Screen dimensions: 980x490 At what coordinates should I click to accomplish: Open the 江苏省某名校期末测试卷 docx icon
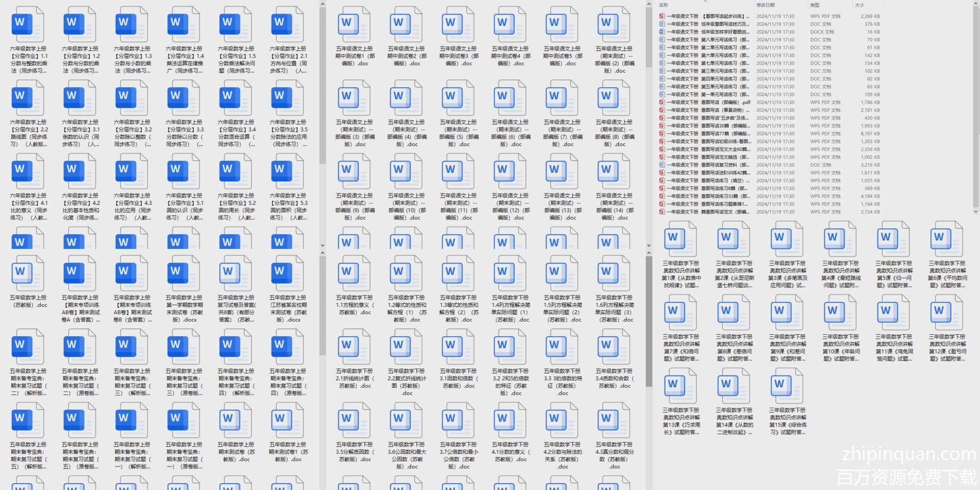click(288, 273)
